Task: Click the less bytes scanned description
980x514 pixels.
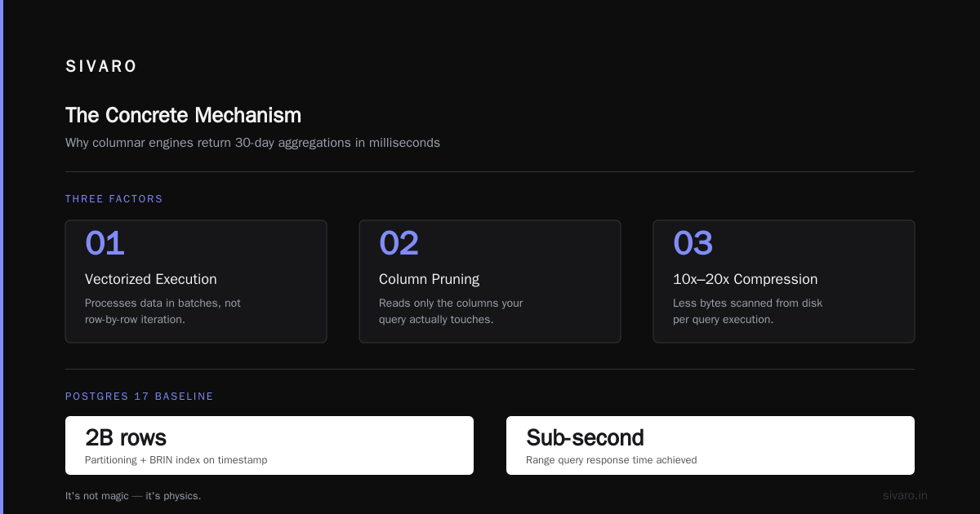Action: (747, 311)
